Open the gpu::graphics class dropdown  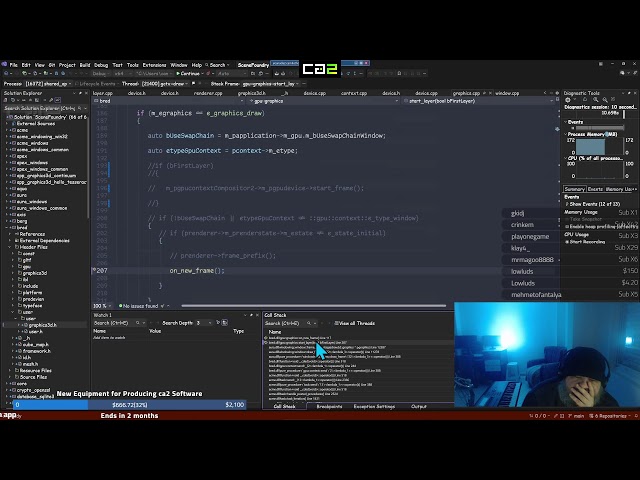click(323, 101)
